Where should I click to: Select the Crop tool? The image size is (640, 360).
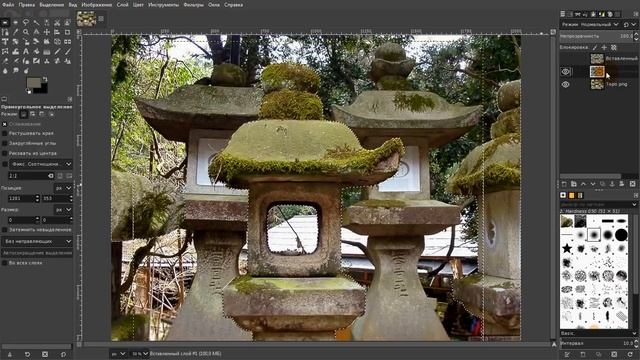(x=67, y=32)
